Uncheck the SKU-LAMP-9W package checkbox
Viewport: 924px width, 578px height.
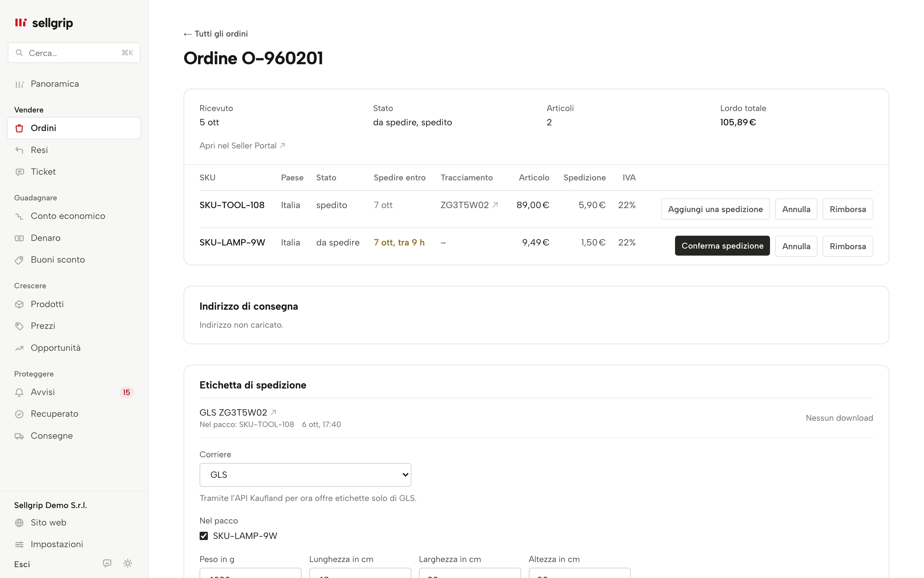[x=204, y=535]
